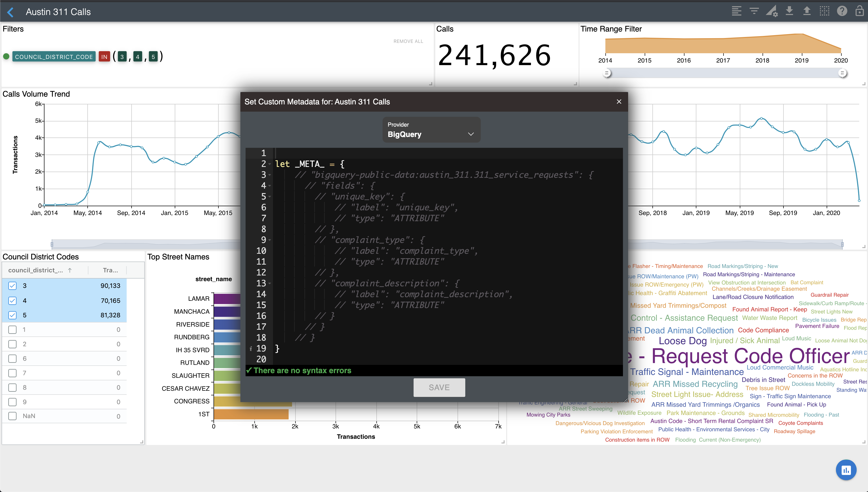Click the LAMAR purple bar
Viewport: 868px width, 492px height.
[x=227, y=299]
